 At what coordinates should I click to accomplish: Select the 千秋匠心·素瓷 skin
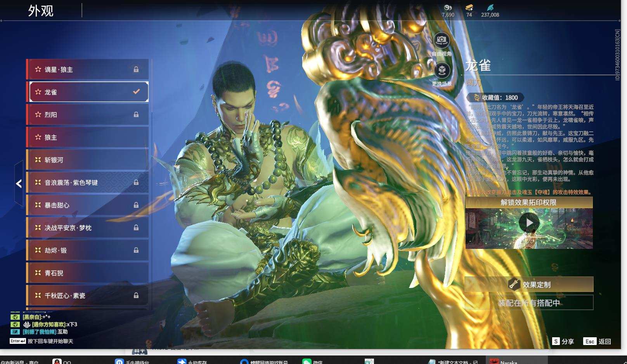(88, 295)
